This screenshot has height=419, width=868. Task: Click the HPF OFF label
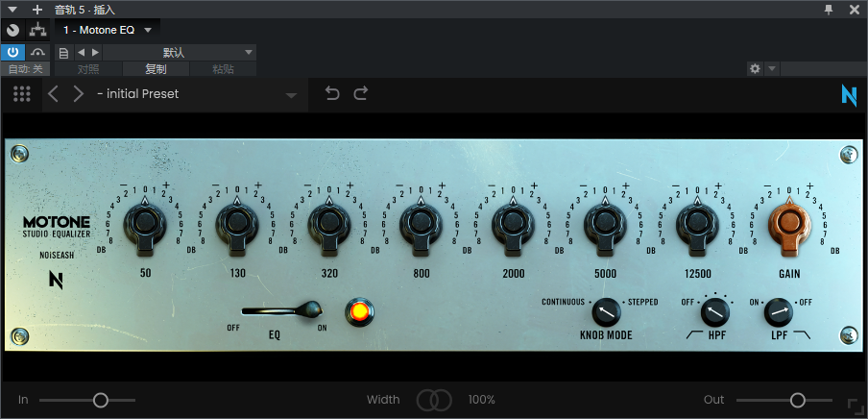pyautogui.click(x=687, y=302)
